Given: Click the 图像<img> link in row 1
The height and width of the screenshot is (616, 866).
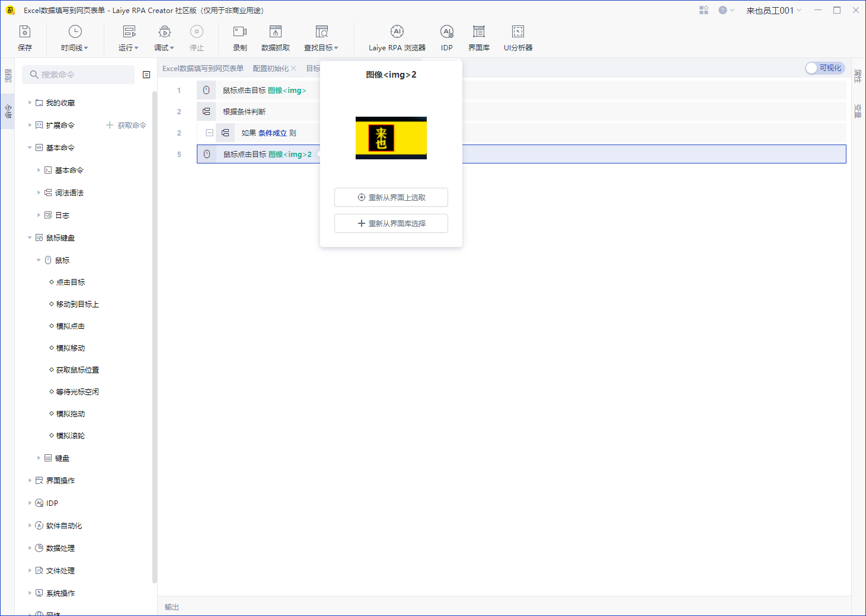Looking at the screenshot, I should (x=287, y=90).
